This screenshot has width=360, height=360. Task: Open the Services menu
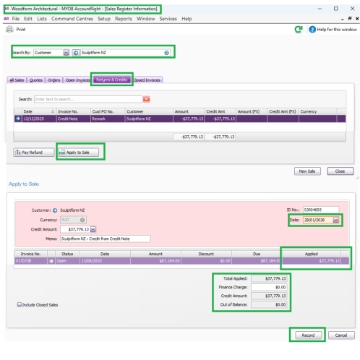[x=168, y=19]
